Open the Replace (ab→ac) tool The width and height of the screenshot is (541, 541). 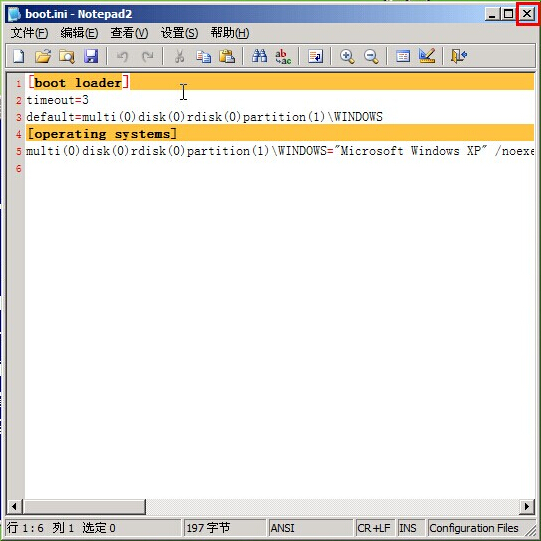(x=283, y=56)
